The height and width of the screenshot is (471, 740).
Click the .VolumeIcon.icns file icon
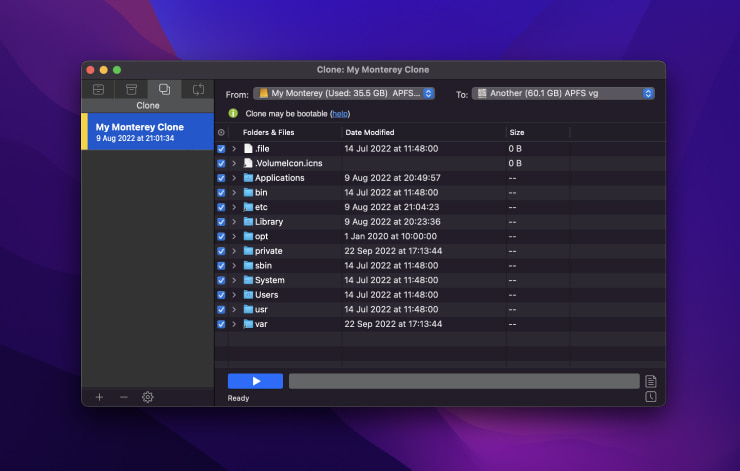click(248, 163)
